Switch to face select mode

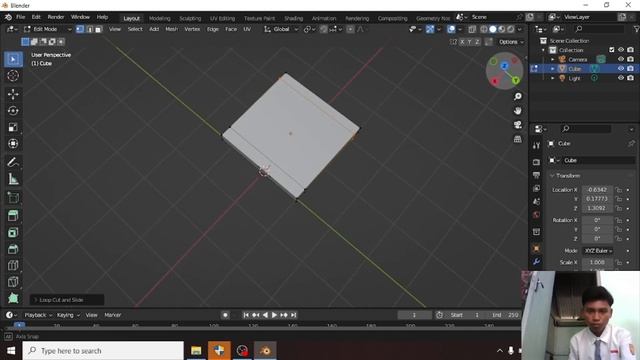[x=98, y=29]
